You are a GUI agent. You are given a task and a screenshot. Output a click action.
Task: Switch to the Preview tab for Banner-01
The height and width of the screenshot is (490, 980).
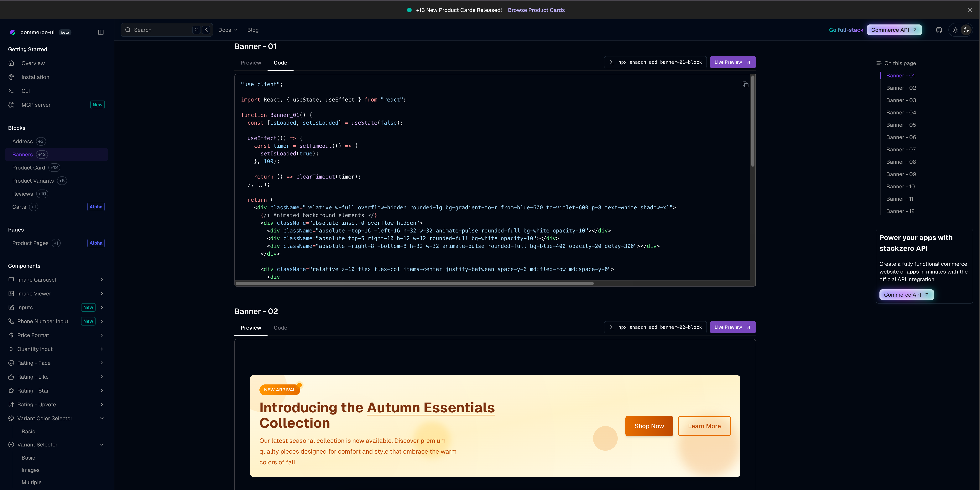[251, 63]
